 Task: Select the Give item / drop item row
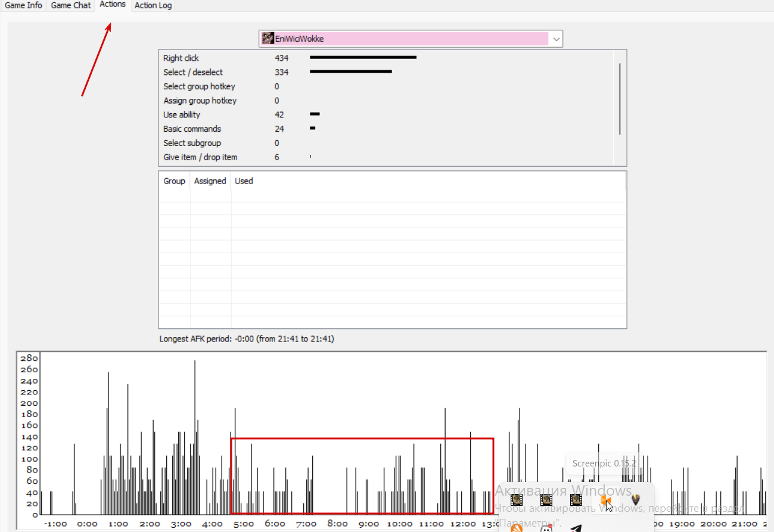pos(200,157)
